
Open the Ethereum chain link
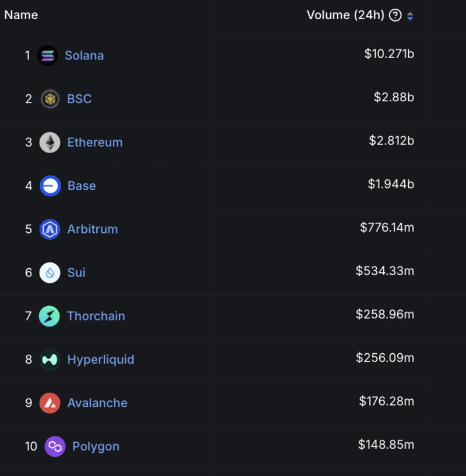coord(95,143)
